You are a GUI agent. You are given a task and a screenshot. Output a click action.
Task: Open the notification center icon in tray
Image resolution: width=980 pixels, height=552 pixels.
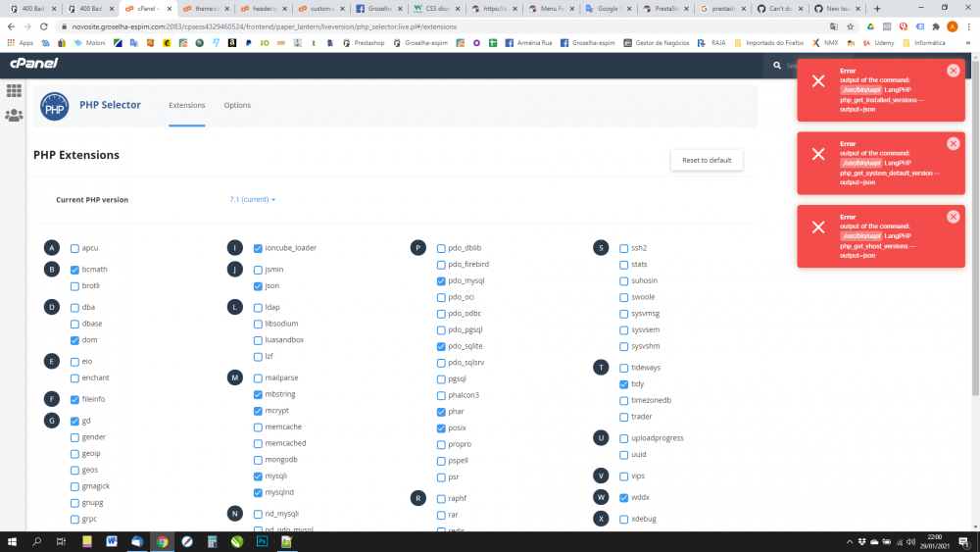click(x=963, y=542)
